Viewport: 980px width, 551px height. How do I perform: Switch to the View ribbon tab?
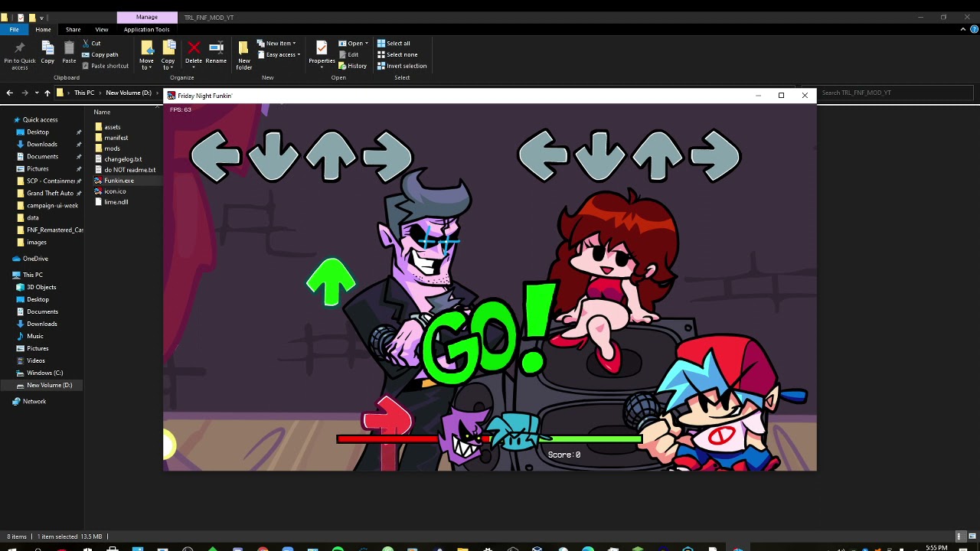tap(101, 29)
